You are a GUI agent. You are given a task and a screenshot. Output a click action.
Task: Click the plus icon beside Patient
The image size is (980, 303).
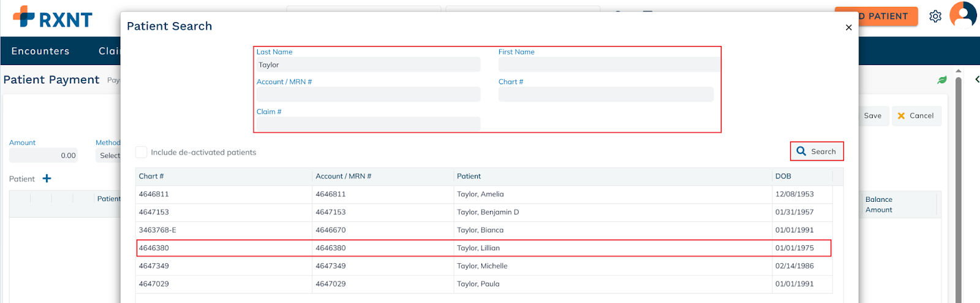pos(47,178)
